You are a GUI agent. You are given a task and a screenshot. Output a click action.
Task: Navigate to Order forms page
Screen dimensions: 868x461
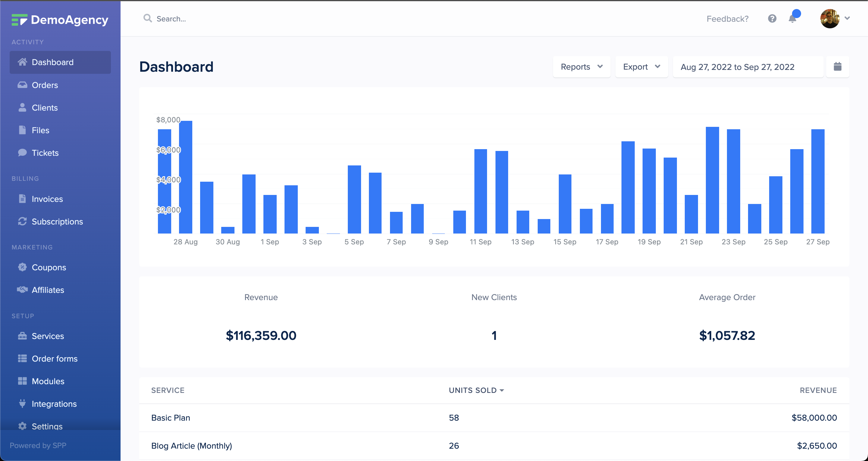(54, 359)
